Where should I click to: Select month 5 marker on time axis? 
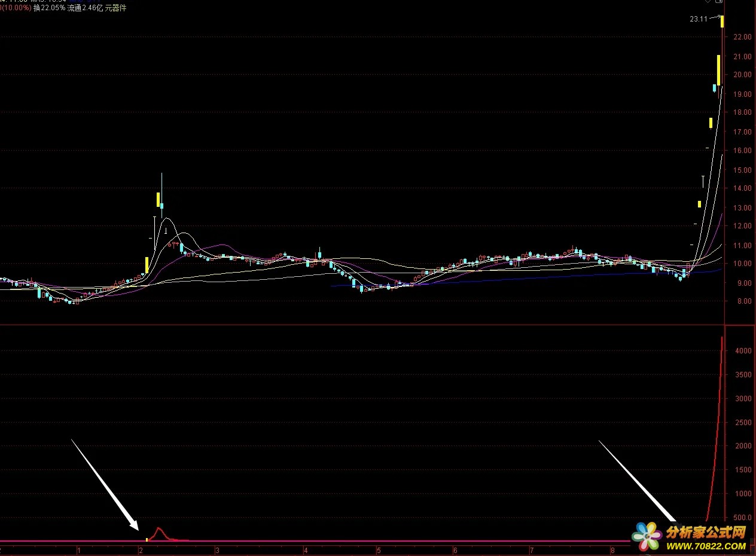[x=379, y=549]
